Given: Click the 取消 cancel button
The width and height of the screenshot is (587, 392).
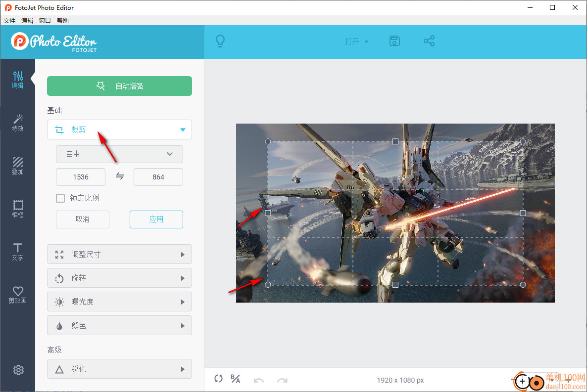Looking at the screenshot, I should pos(82,219).
